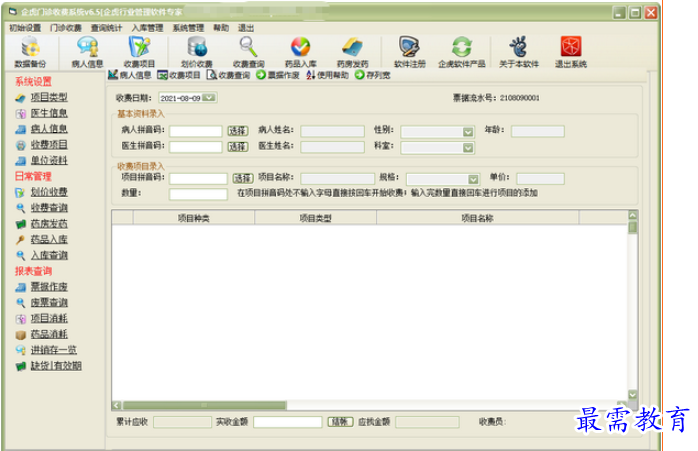698x451 pixels.
Task: Focus the 实收金额 input field
Action: point(288,422)
